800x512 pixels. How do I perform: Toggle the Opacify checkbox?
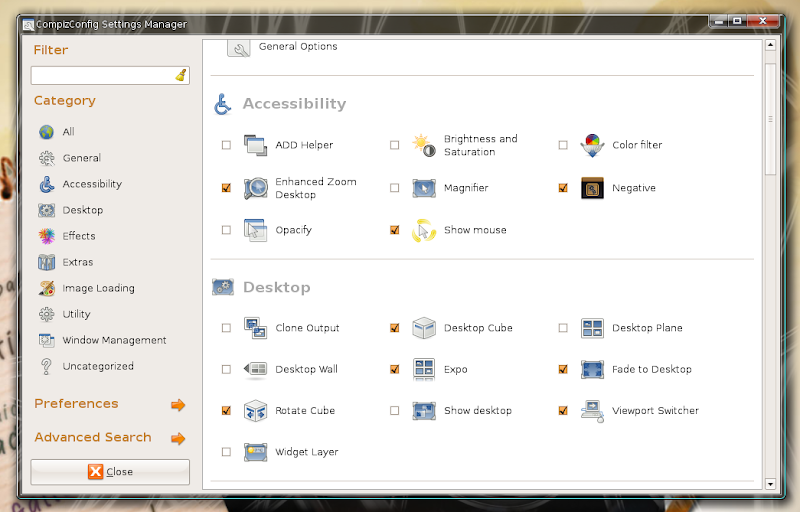point(226,230)
